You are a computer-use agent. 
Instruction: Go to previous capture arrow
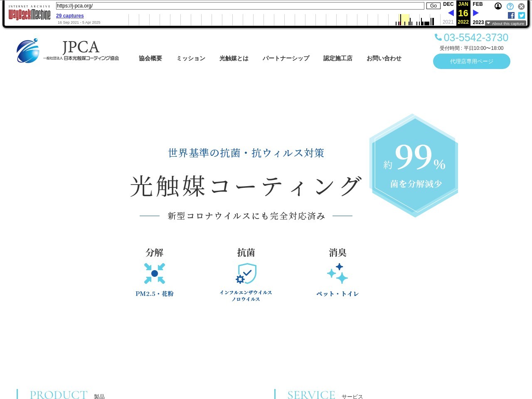click(451, 13)
